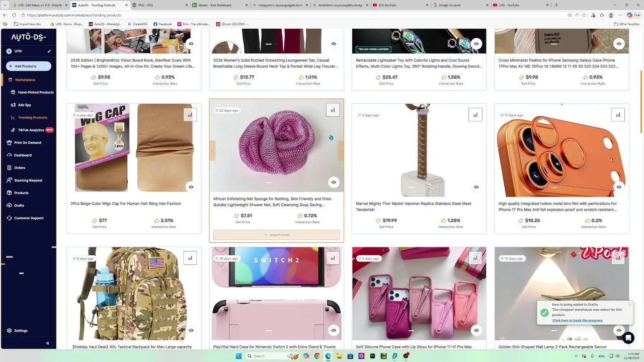Open analytics chart icon on Thor Mjolnir card
Image resolution: width=644 pixels, height=362 pixels.
click(x=475, y=115)
